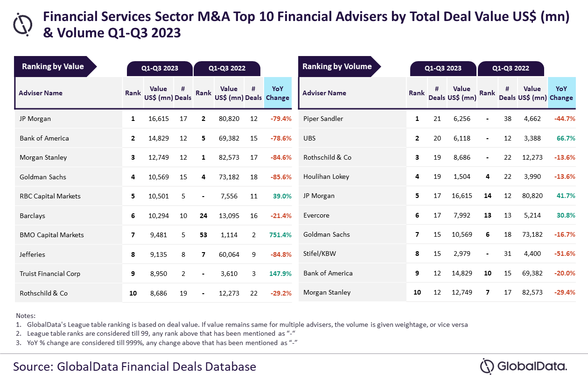588x381 pixels.
Task: Click the Evercore adviser name
Action: 316,215
